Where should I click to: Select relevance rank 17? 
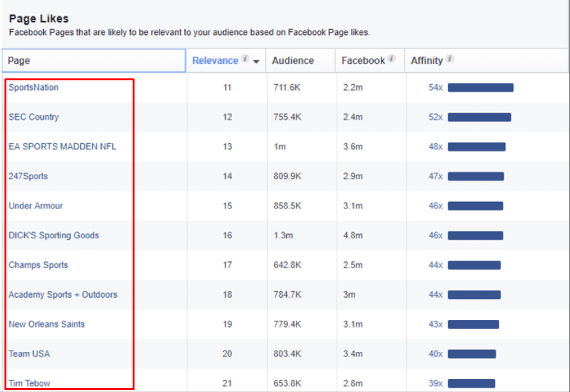click(227, 265)
